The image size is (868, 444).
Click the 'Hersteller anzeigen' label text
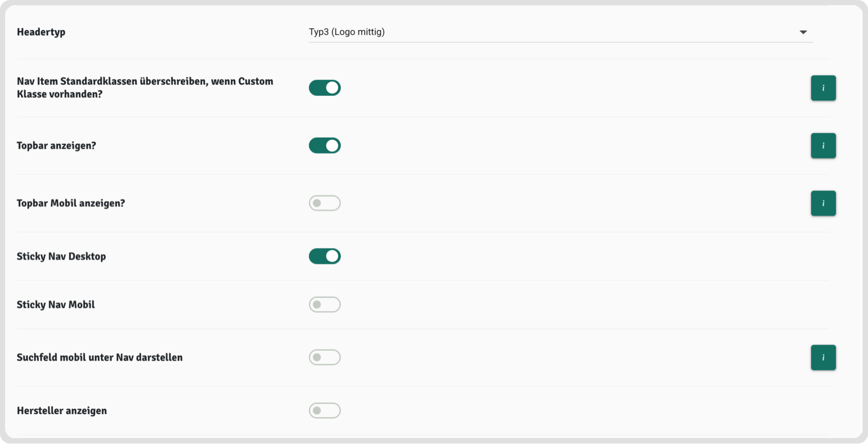[62, 411]
